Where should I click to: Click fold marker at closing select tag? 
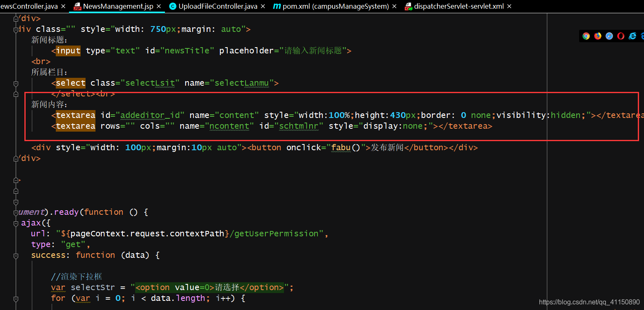(x=16, y=94)
